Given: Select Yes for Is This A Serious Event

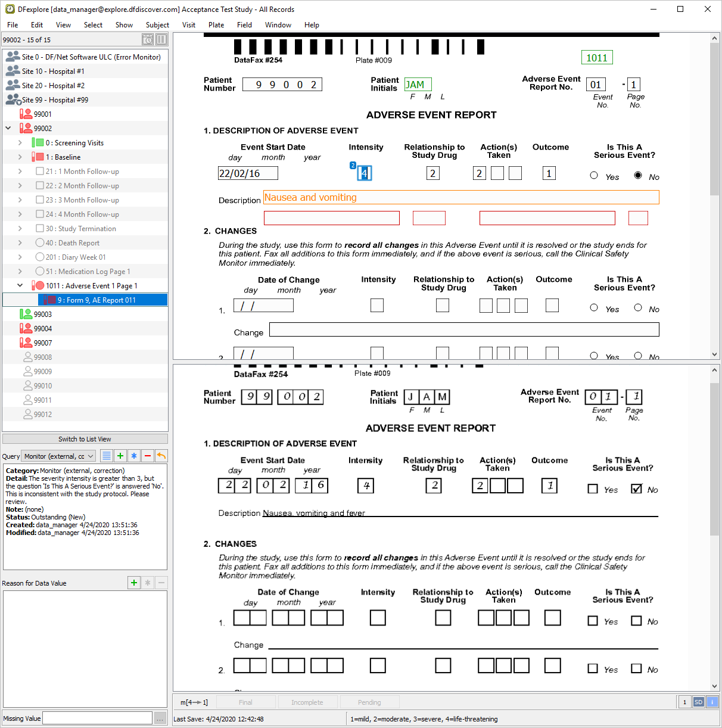Looking at the screenshot, I should pos(594,175).
